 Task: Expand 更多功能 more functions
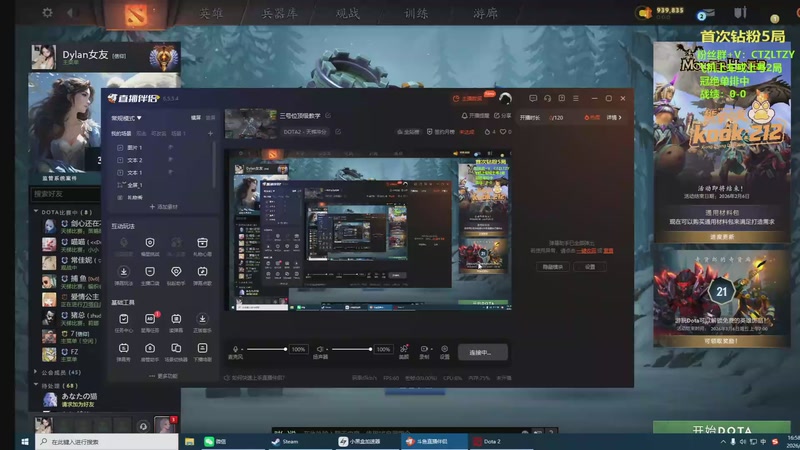click(x=164, y=376)
